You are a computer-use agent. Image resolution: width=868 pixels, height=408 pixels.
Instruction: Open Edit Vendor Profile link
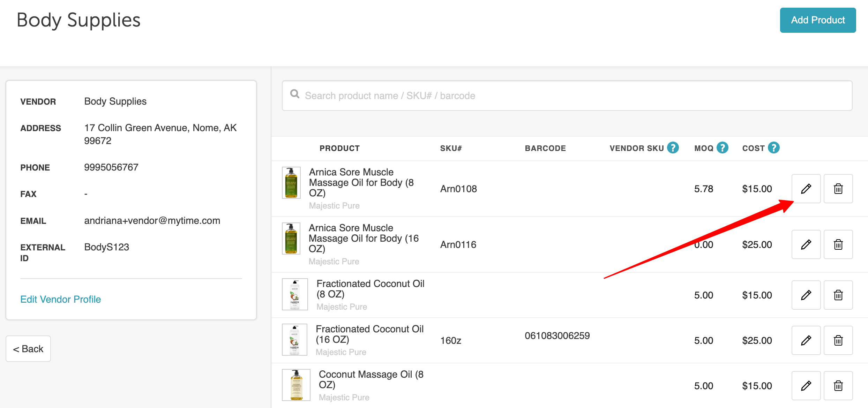pos(60,299)
